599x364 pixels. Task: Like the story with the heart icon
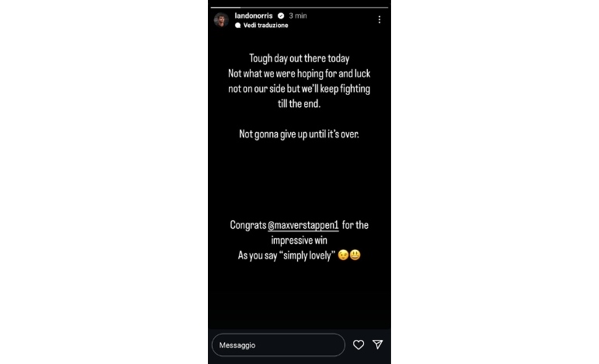358,345
